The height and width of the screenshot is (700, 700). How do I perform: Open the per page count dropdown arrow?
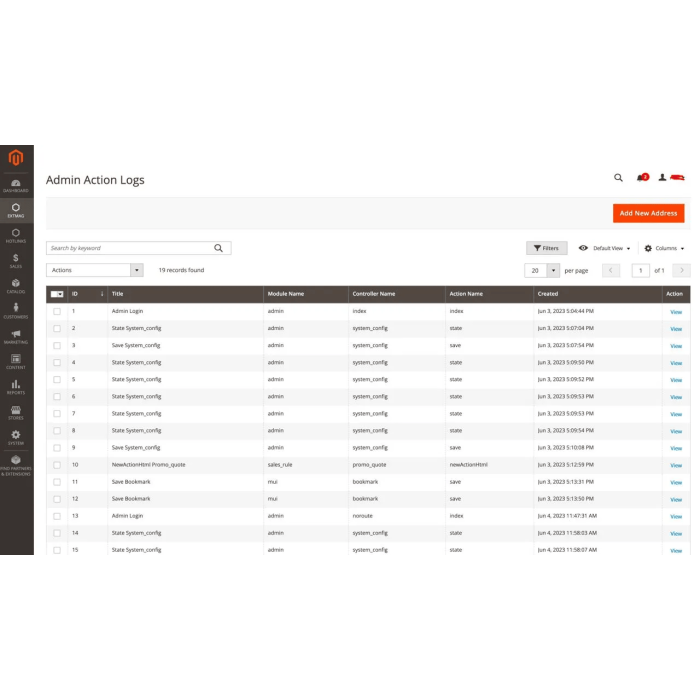click(x=553, y=270)
